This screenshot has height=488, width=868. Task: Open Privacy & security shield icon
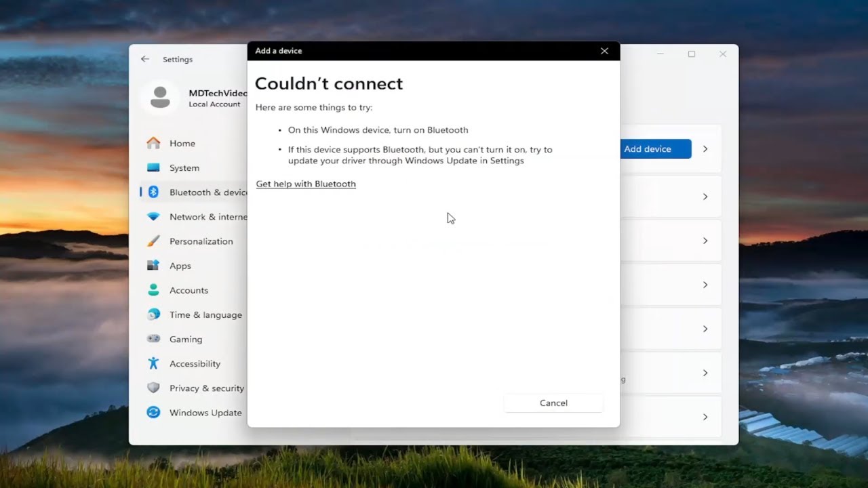pos(154,388)
